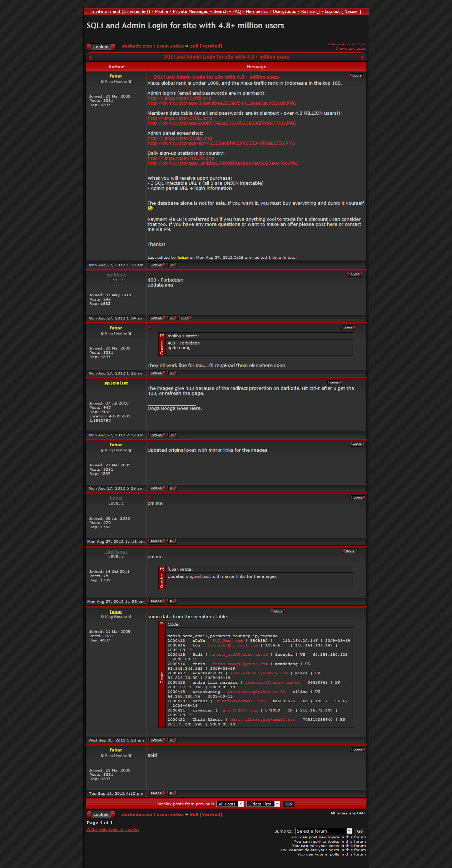The width and height of the screenshot is (452, 868).
Task: Click the Quote icon on fubar's first post
Action: click(357, 76)
